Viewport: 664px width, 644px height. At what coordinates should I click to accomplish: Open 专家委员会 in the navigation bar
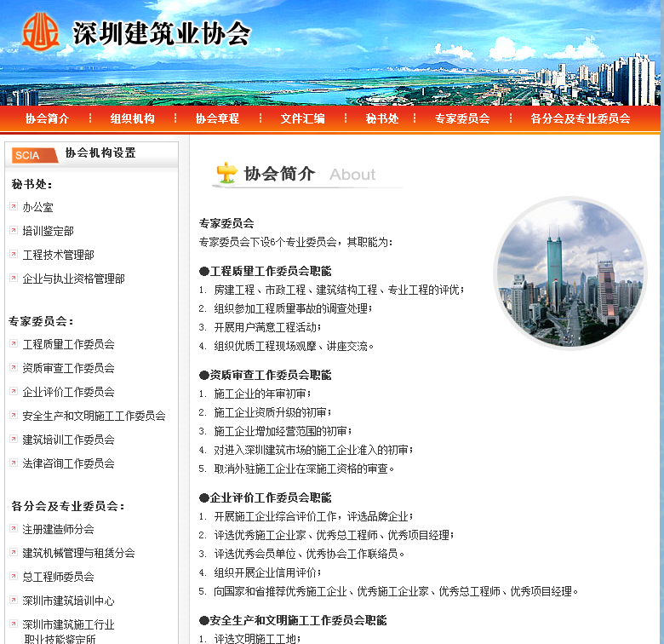[462, 118]
